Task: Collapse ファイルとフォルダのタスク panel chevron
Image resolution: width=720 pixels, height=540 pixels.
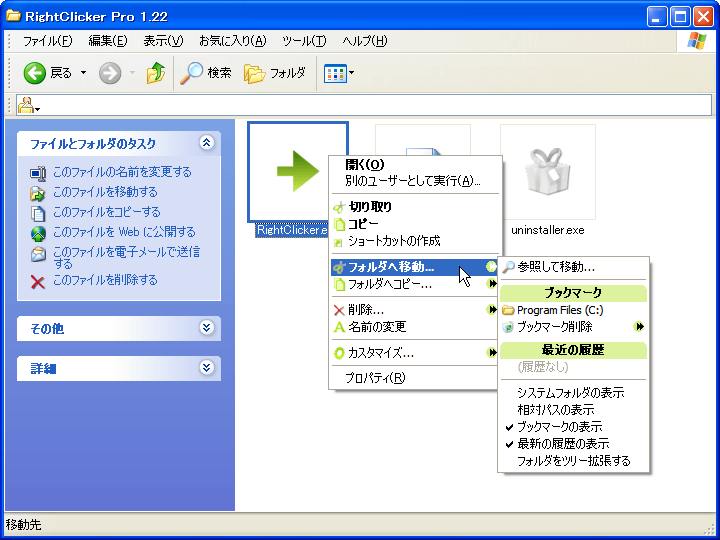Action: pyautogui.click(x=207, y=143)
